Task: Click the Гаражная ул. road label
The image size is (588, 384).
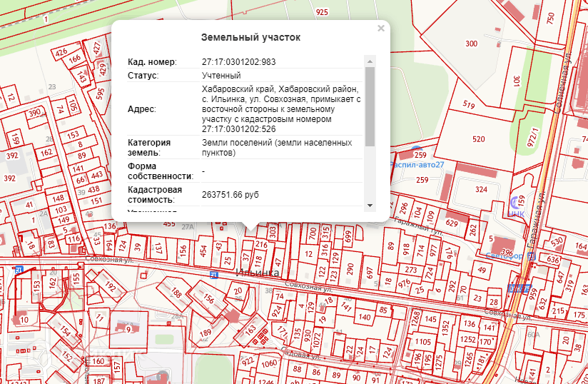Action: pos(535,219)
